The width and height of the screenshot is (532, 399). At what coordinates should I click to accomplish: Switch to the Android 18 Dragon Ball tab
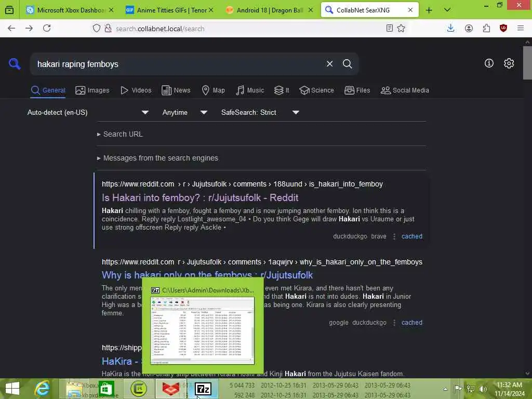point(270,10)
